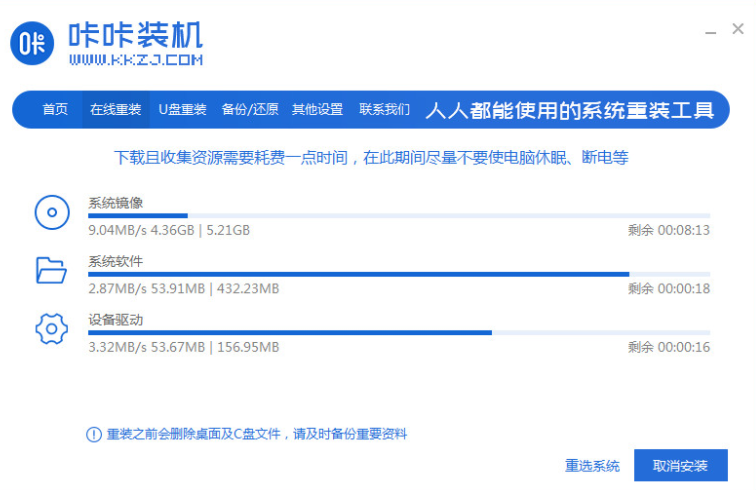
Task: Click the 设备驱动 download progress bar
Action: click(398, 332)
